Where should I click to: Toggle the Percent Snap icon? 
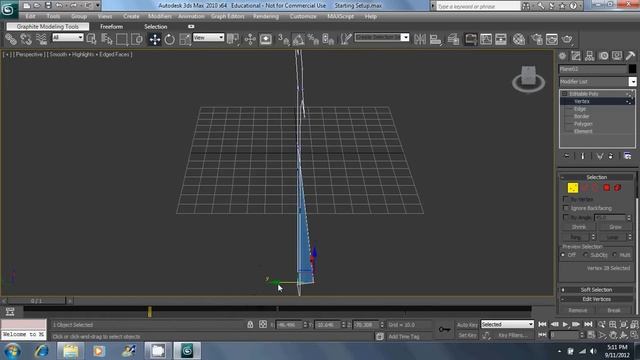coord(313,39)
